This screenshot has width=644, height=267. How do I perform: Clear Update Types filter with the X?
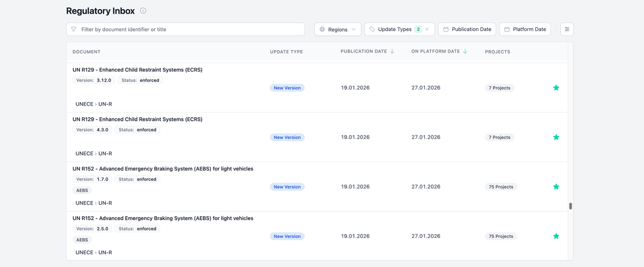point(427,29)
